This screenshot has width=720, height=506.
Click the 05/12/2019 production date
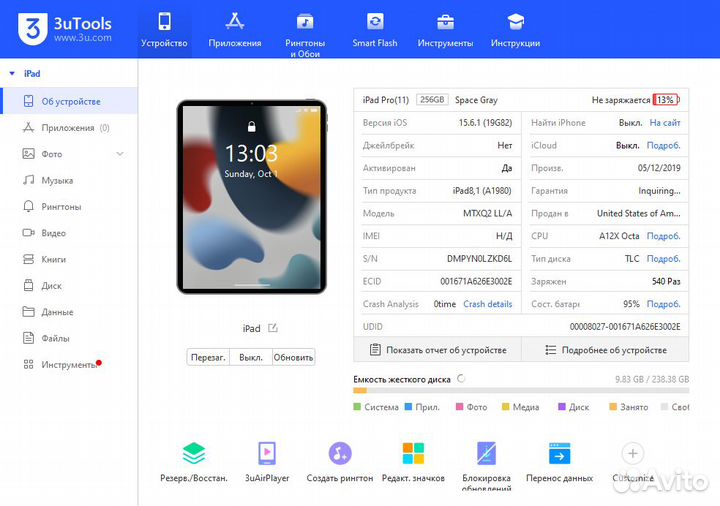click(x=659, y=168)
